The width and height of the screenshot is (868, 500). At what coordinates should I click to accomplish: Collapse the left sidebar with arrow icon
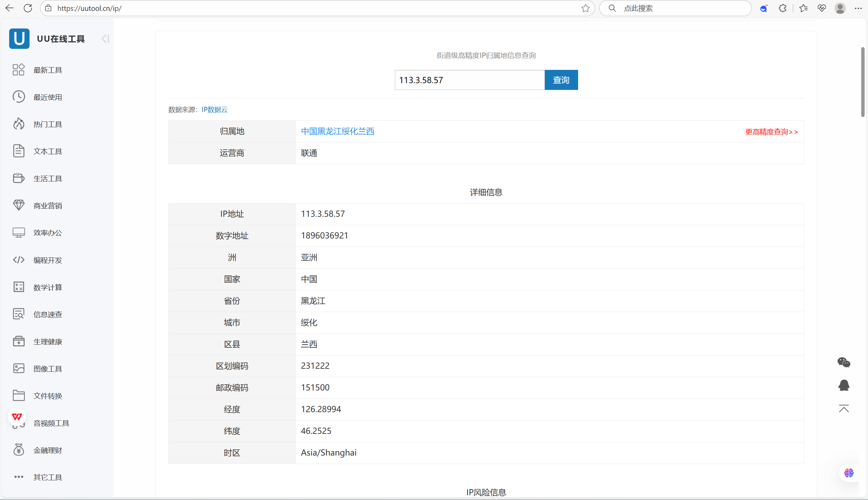pyautogui.click(x=105, y=39)
